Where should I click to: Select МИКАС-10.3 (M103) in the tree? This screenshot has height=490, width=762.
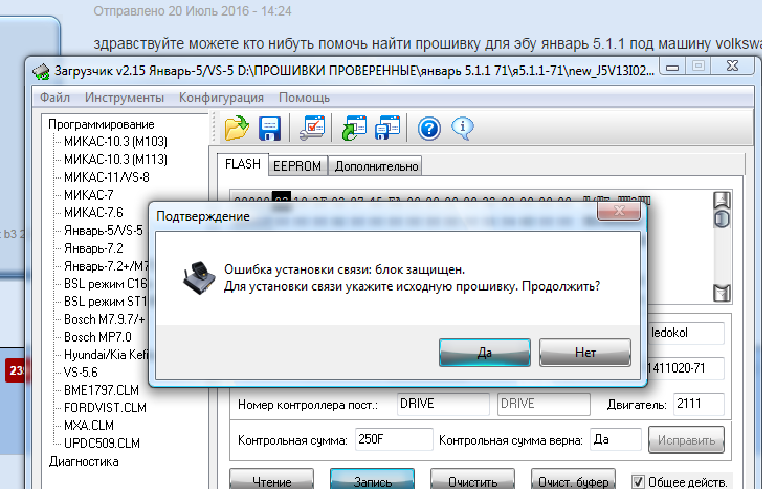pyautogui.click(x=116, y=141)
